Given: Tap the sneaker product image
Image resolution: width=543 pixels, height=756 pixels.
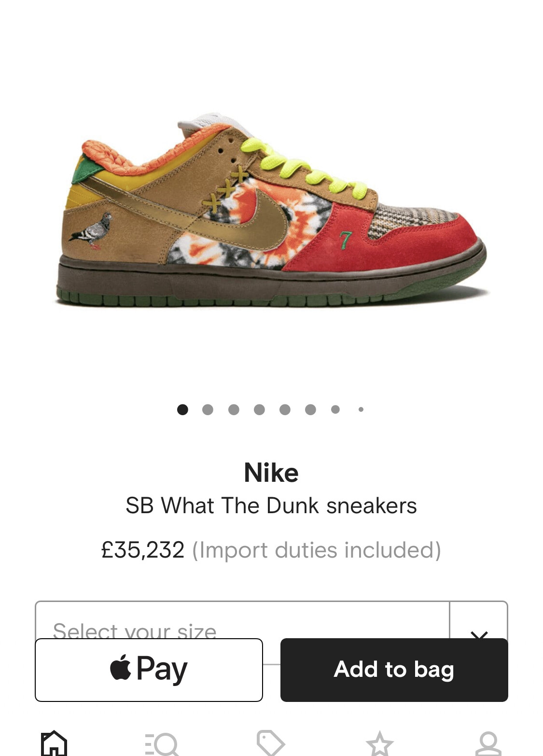Looking at the screenshot, I should click(271, 210).
